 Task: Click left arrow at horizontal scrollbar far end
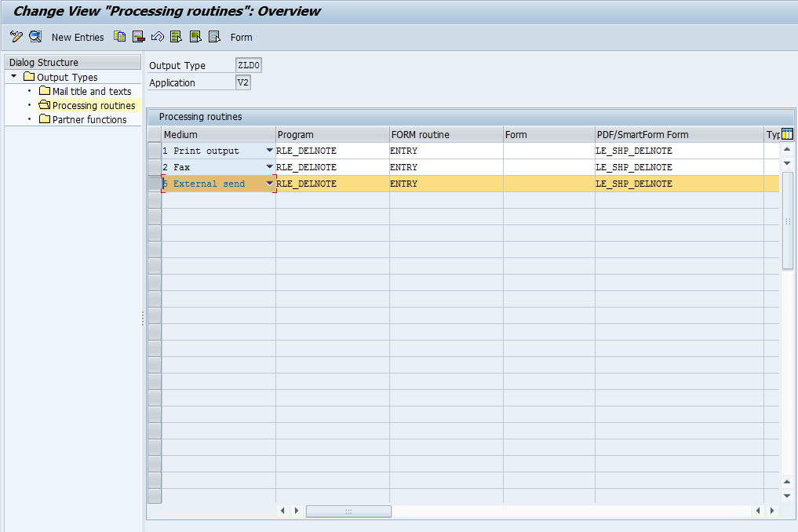coord(758,511)
